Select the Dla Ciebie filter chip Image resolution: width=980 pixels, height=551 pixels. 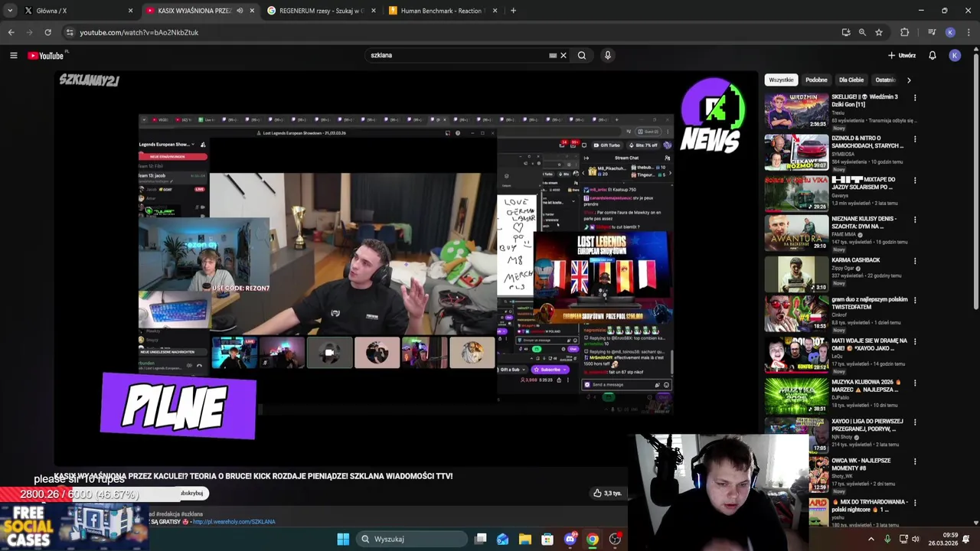[851, 80]
